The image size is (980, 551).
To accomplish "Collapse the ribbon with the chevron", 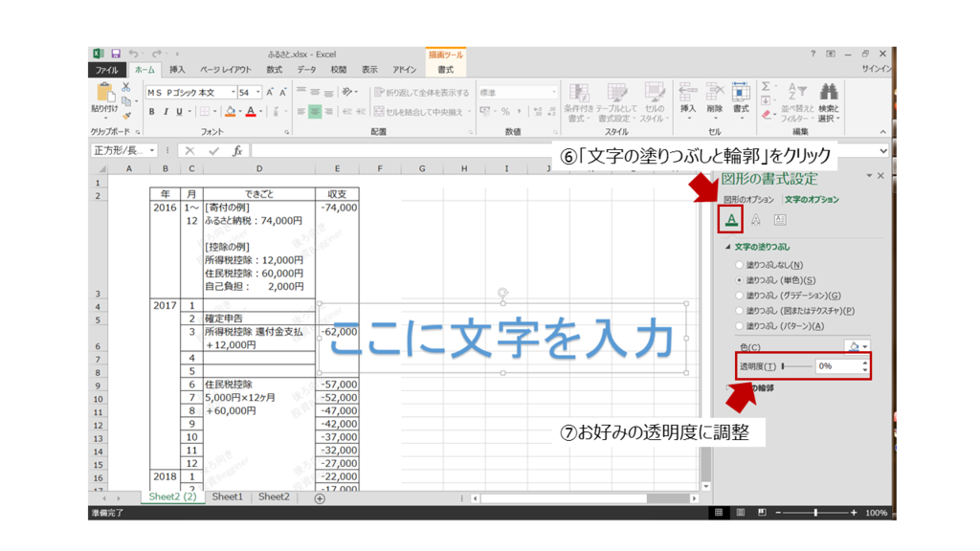I will tap(882, 132).
